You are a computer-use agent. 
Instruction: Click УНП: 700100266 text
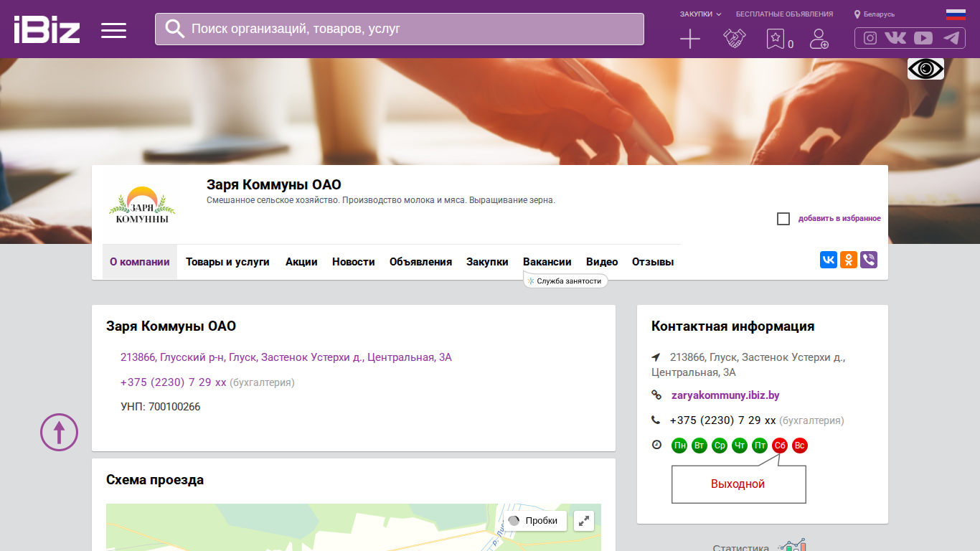[161, 407]
